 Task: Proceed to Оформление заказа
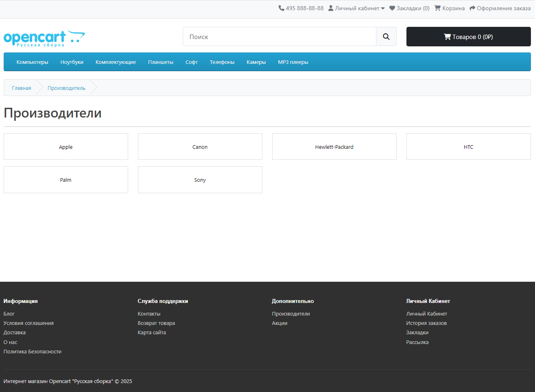tap(500, 8)
